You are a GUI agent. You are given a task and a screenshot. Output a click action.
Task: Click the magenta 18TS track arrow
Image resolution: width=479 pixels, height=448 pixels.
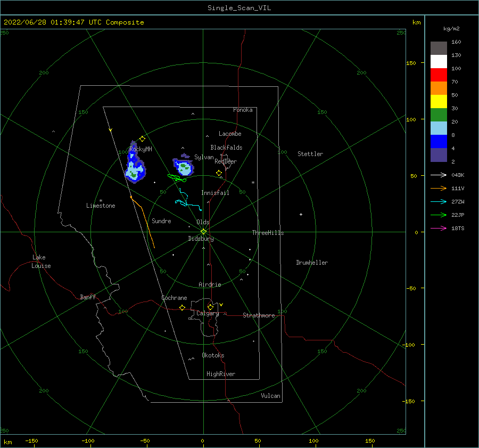(x=439, y=228)
